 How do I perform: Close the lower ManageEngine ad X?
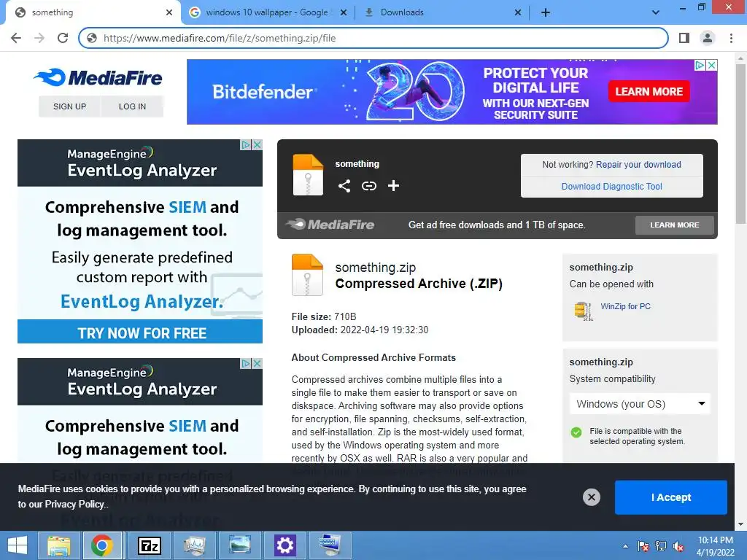tap(257, 363)
